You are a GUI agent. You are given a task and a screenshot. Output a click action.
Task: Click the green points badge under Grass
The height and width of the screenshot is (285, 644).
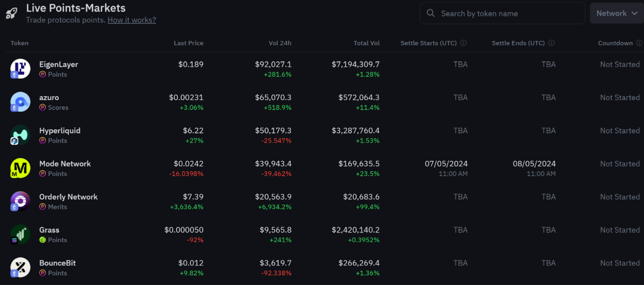(42, 240)
